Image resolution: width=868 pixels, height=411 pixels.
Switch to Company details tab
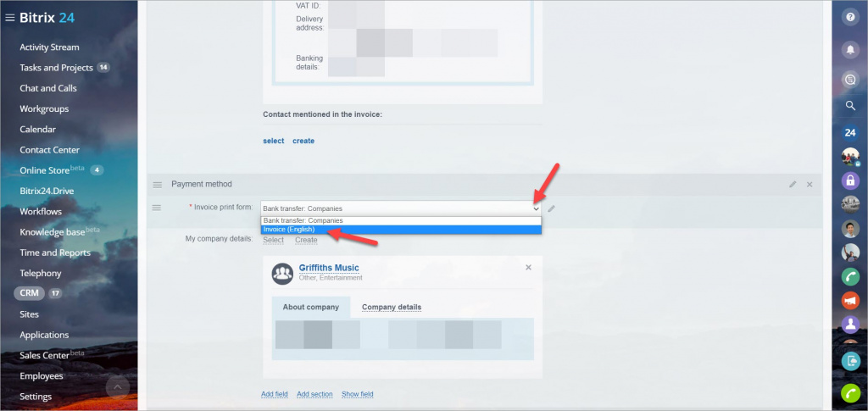pyautogui.click(x=392, y=307)
